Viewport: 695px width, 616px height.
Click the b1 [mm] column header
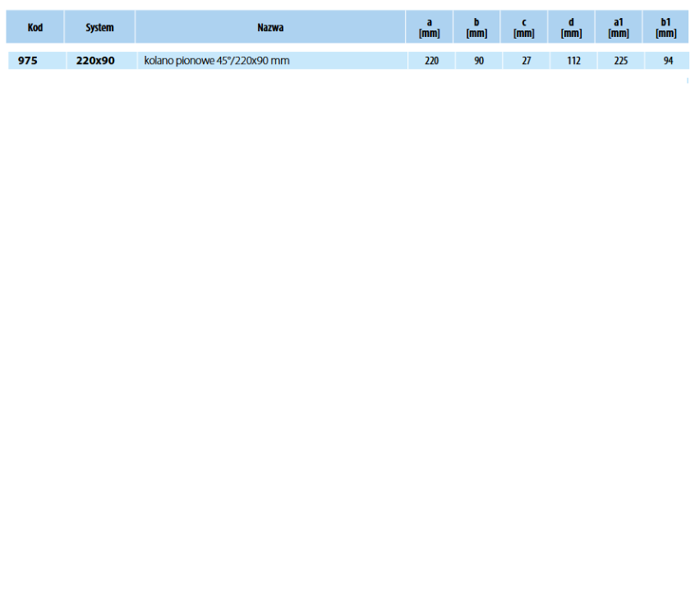[665, 27]
